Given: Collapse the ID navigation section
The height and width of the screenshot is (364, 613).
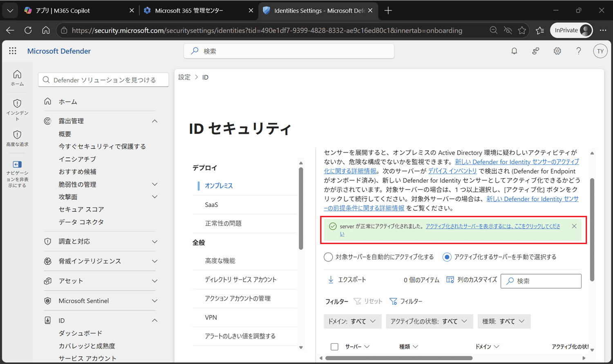Looking at the screenshot, I should click(x=154, y=321).
